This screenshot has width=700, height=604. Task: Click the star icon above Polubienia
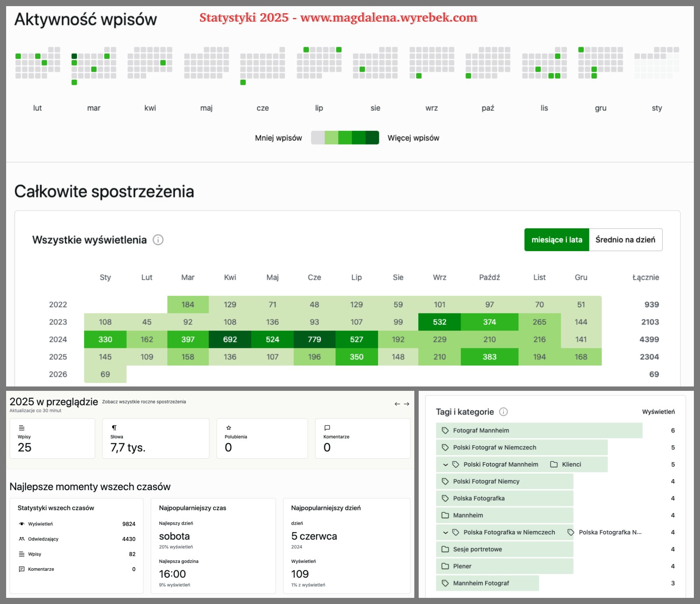[x=228, y=428]
